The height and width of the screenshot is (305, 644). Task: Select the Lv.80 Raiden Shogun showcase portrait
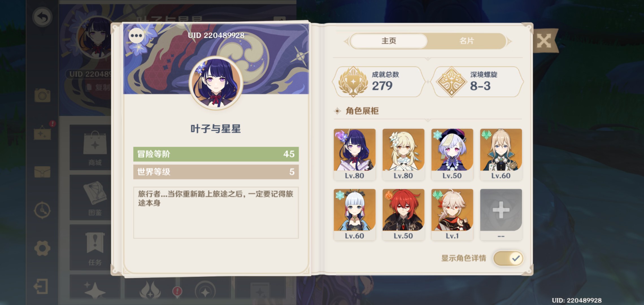[x=354, y=154]
